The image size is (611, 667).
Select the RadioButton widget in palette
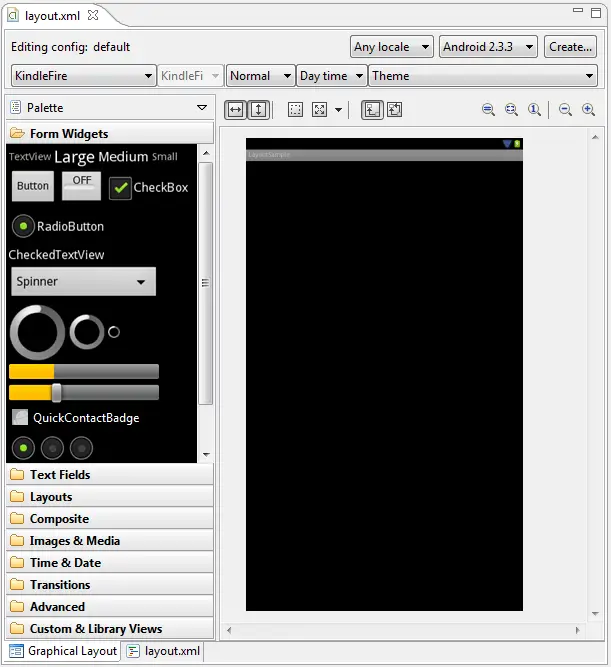[23, 226]
